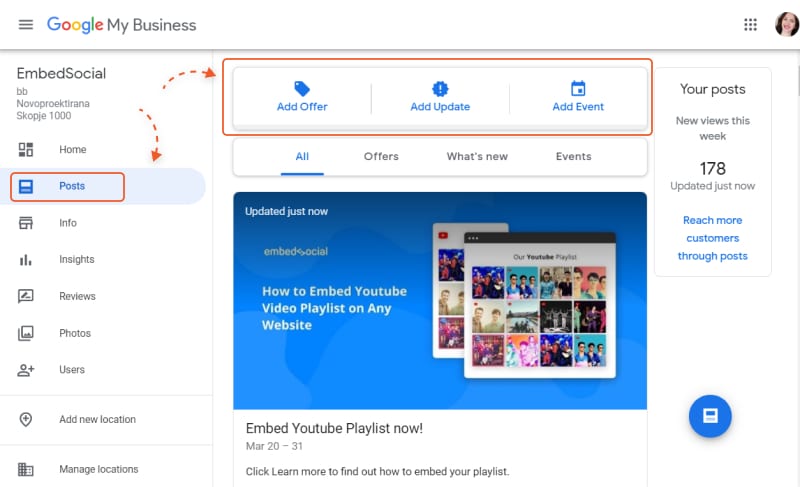Screen dimensions: 800x487
Task: Open Reach more customers through posts link
Action: 713,238
